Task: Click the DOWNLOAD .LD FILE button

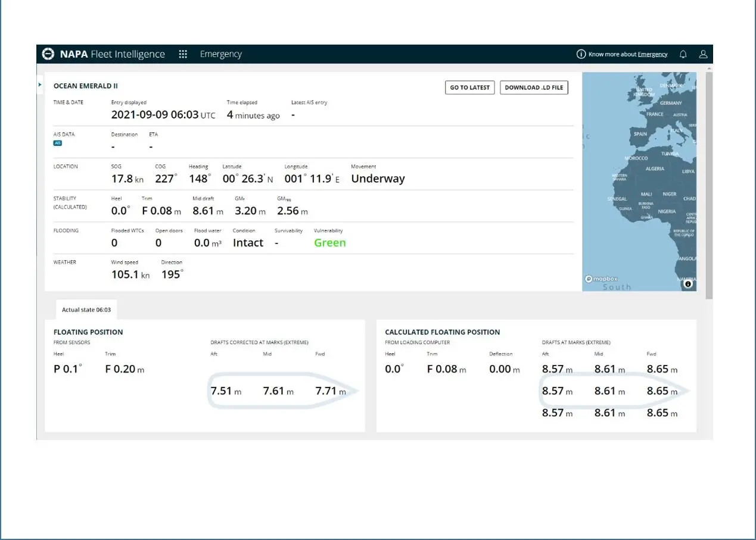Action: [x=534, y=88]
